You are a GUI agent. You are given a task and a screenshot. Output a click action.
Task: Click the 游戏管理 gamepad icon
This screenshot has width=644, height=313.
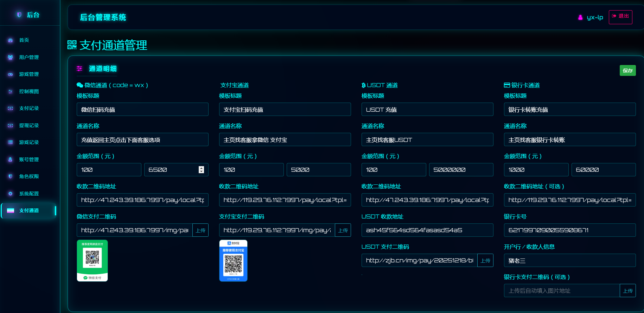[11, 74]
